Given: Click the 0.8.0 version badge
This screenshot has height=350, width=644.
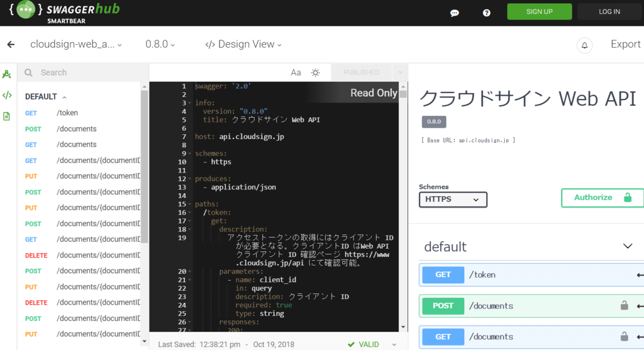Looking at the screenshot, I should (x=434, y=121).
